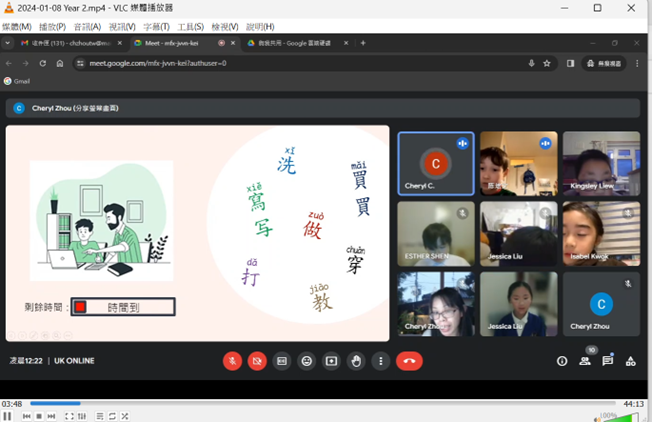Image resolution: width=652 pixels, height=422 pixels.
Task: Click the 洗 character on the slide
Action: [x=287, y=165]
